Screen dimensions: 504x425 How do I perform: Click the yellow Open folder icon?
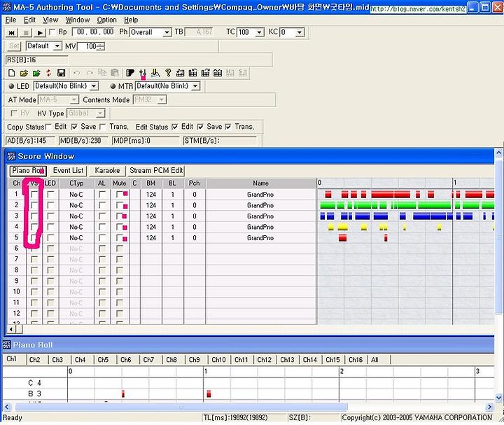point(24,73)
